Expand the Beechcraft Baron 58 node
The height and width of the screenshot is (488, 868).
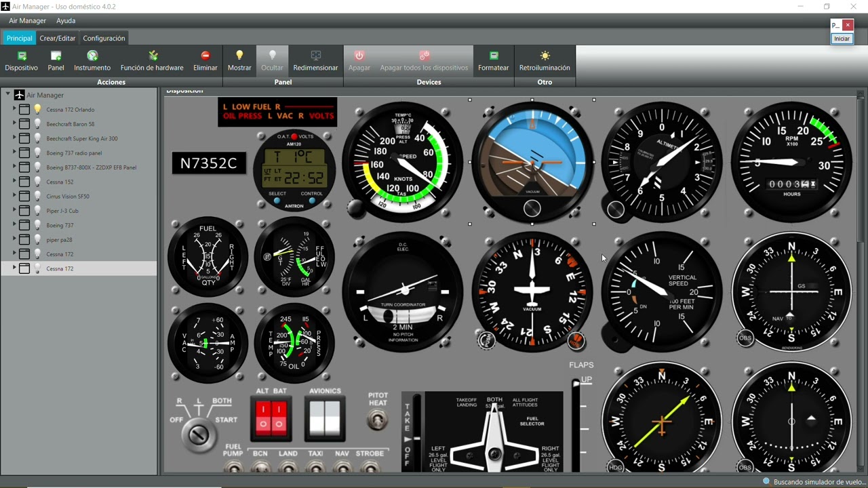click(x=14, y=124)
